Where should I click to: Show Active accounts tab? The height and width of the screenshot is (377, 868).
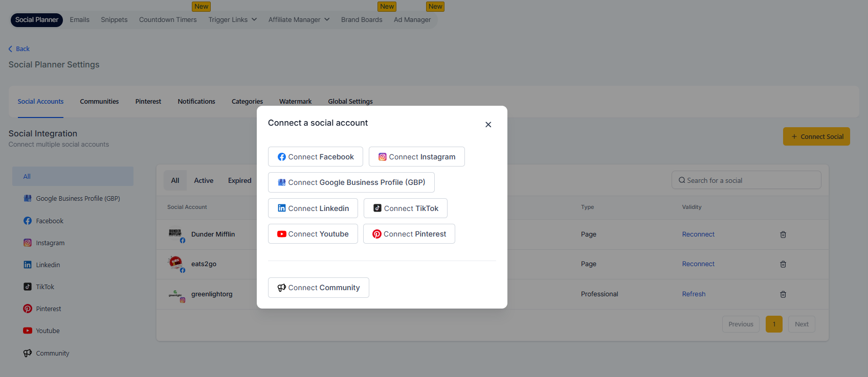coord(204,180)
